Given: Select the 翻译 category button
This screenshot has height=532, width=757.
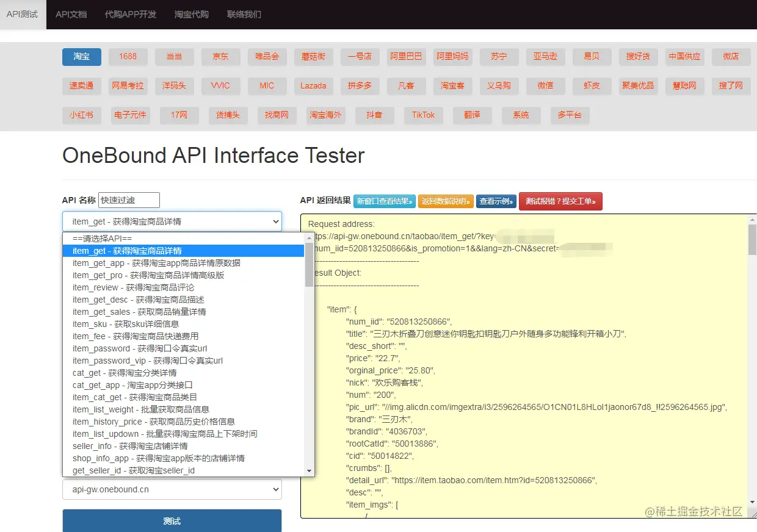Looking at the screenshot, I should point(473,115).
